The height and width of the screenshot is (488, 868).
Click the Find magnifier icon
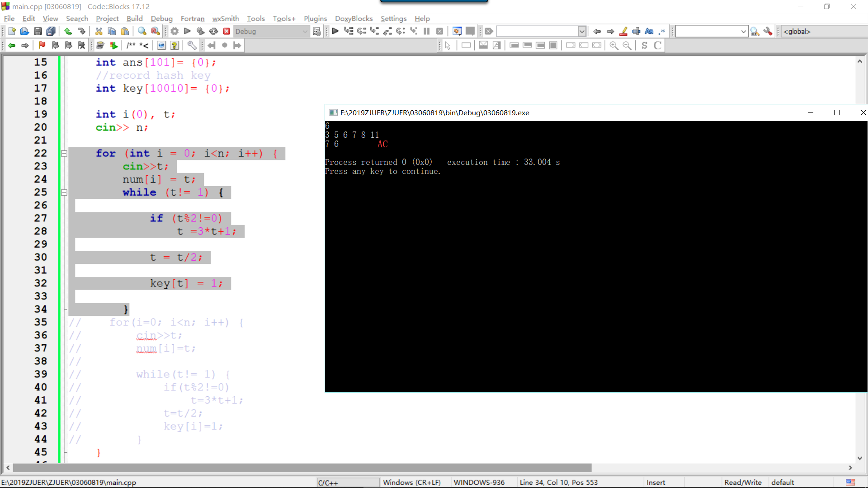(142, 31)
